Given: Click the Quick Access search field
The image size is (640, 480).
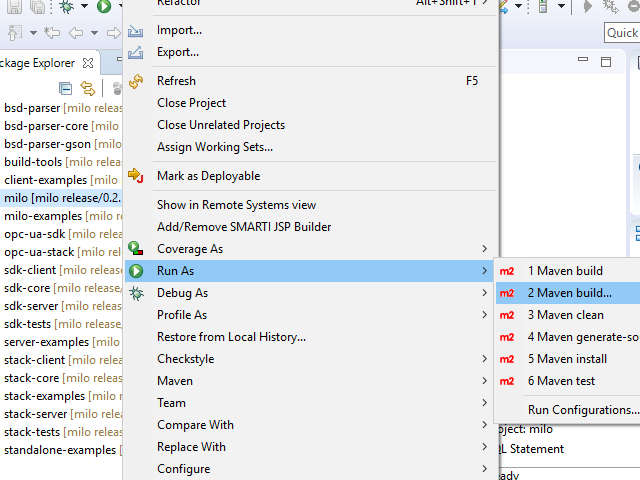Looking at the screenshot, I should click(x=622, y=33).
